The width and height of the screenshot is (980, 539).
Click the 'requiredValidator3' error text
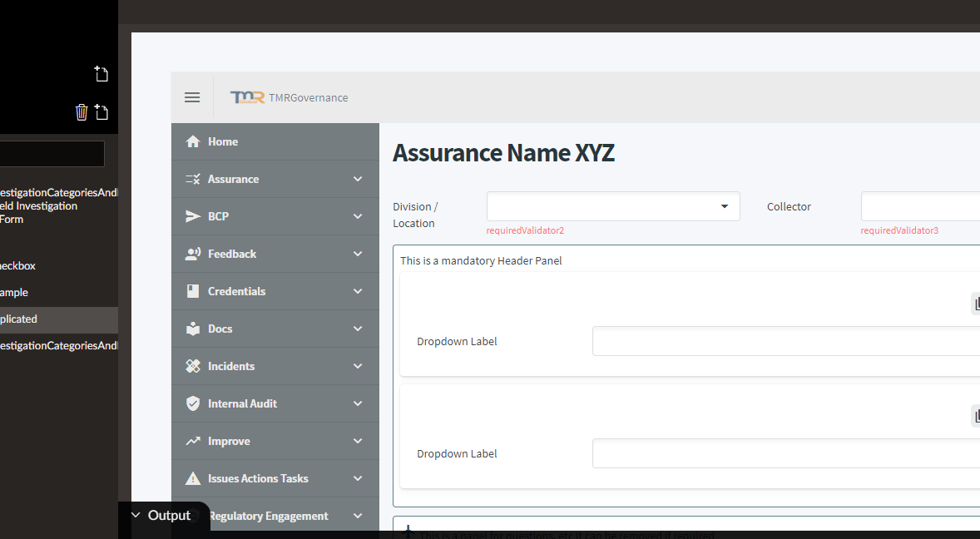pyautogui.click(x=899, y=230)
